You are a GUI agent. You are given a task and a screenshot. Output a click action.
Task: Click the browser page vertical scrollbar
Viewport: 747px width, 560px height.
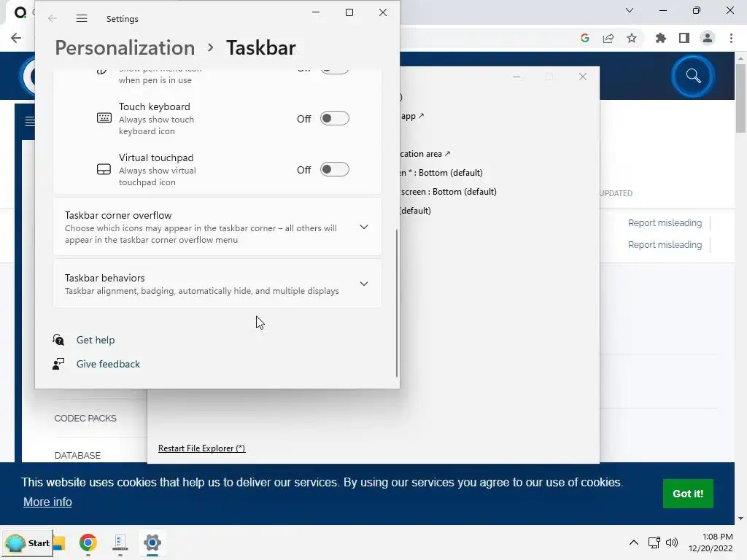(740, 98)
